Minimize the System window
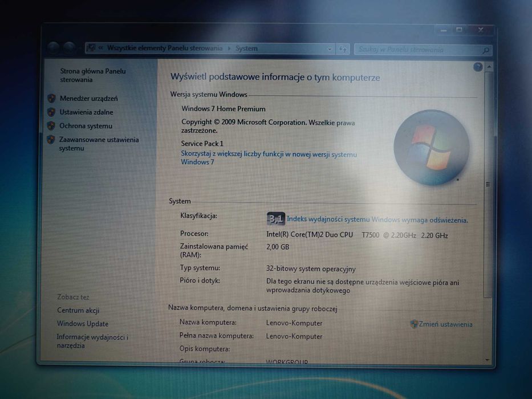Screen dimensions: 532x399 point(443,30)
